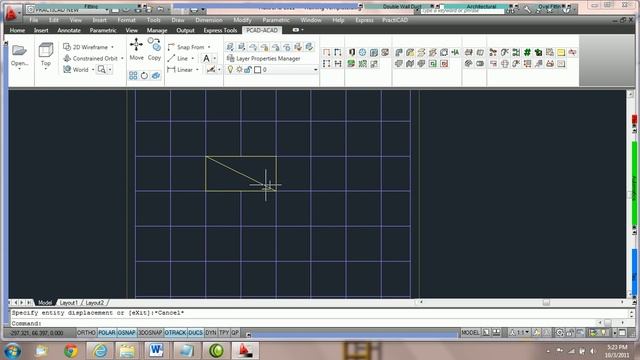Expand the World UCS dropdown

[x=93, y=70]
